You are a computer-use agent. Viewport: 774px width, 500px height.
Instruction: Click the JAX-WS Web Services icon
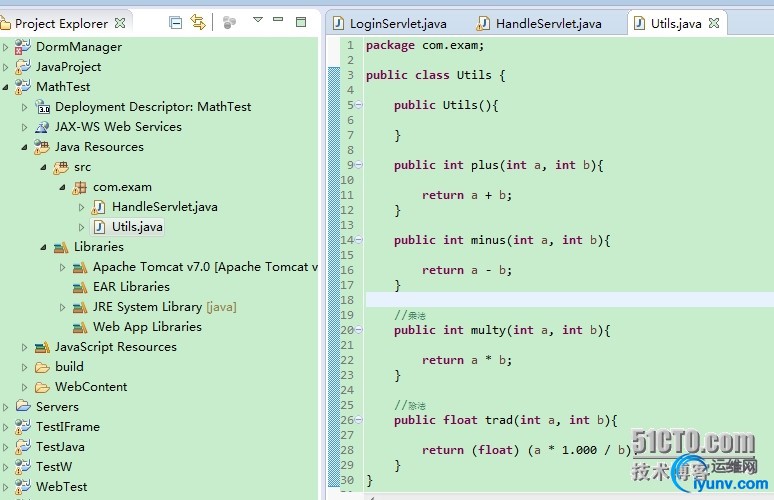(42, 127)
